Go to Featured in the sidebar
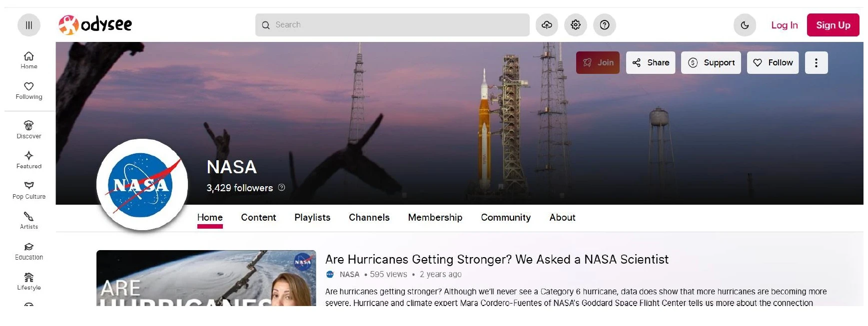868x326 pixels. coord(29,160)
